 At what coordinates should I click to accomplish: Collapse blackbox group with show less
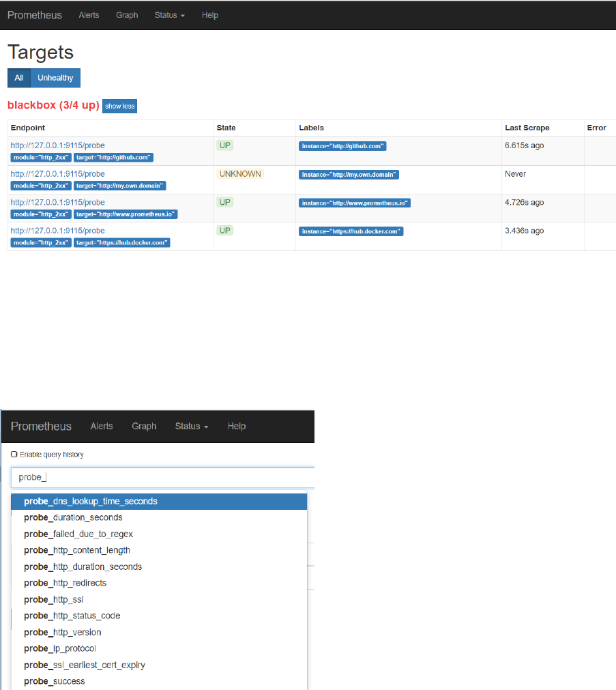(x=119, y=106)
